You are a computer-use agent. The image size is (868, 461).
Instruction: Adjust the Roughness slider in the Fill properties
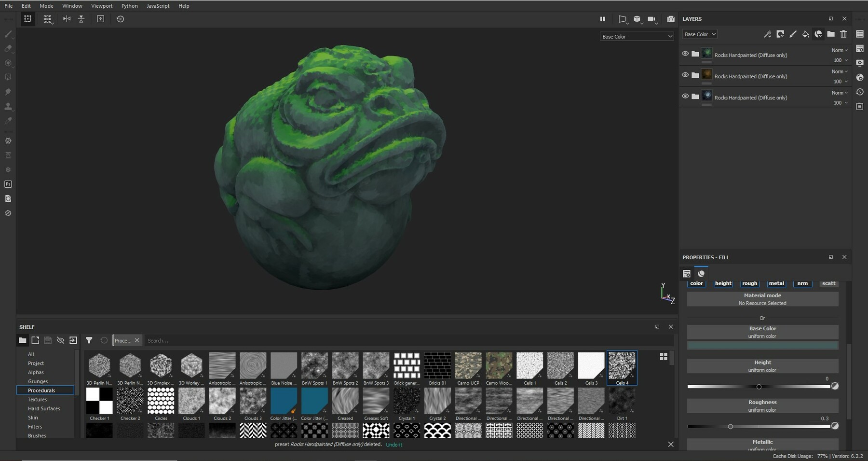(731, 426)
